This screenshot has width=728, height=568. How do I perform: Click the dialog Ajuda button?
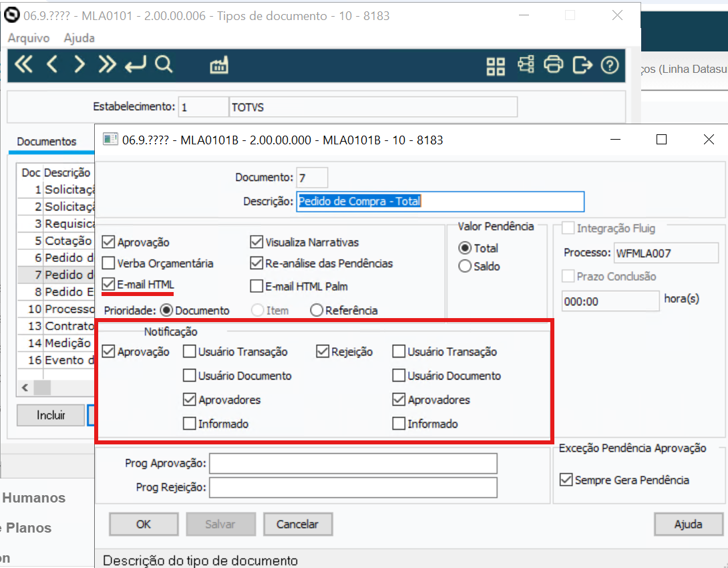688,525
